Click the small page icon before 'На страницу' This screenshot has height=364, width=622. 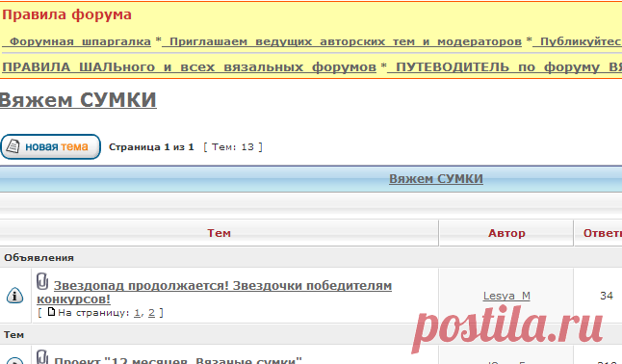tap(51, 312)
